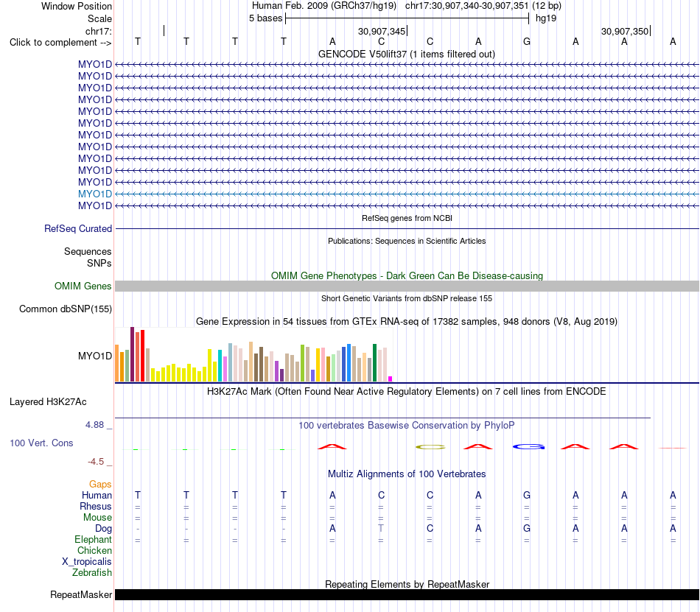Click the blue G logo in the PhyloP track
Image resolution: width=700 pixels, height=612 pixels.
coord(528,446)
